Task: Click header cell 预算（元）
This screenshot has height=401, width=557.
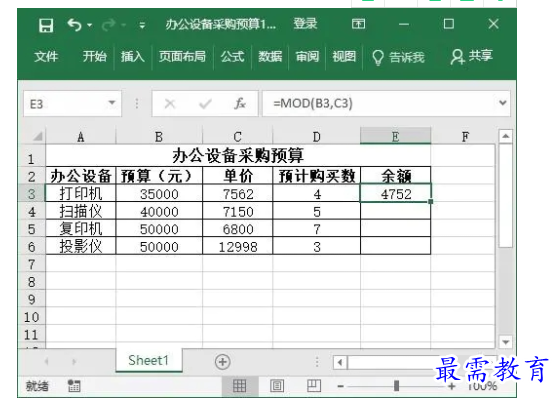Action: pos(159,176)
